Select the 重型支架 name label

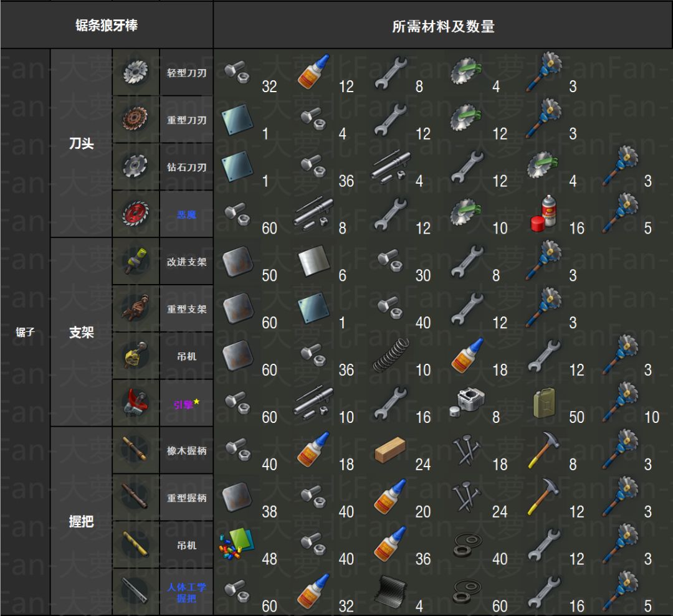(x=186, y=309)
